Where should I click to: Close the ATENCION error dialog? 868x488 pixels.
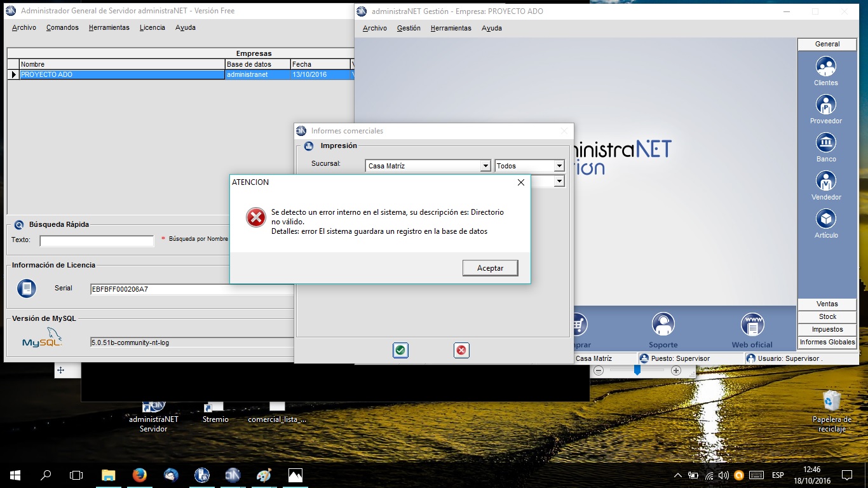click(521, 182)
